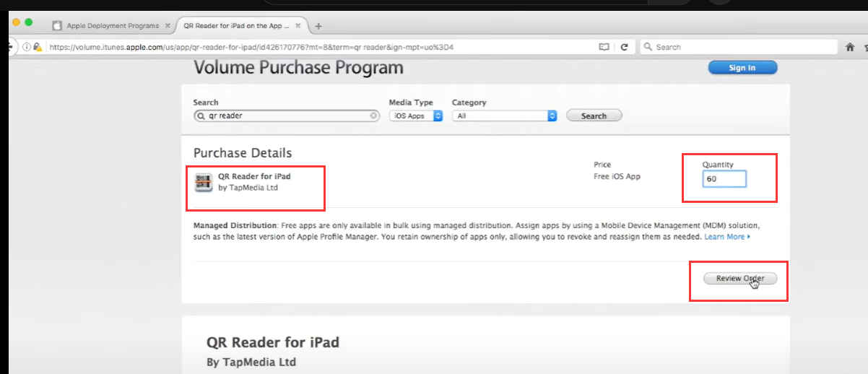The height and width of the screenshot is (374, 868).
Task: Click the magnifier icon in the qr reader field
Action: [x=200, y=116]
